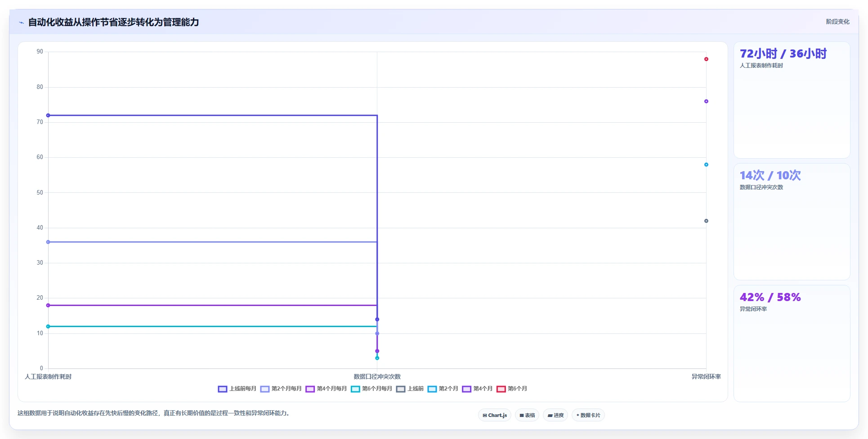The height and width of the screenshot is (439, 868).
Task: Click the light-blue 10 point on 数据口径冲突次数
Action: [377, 333]
